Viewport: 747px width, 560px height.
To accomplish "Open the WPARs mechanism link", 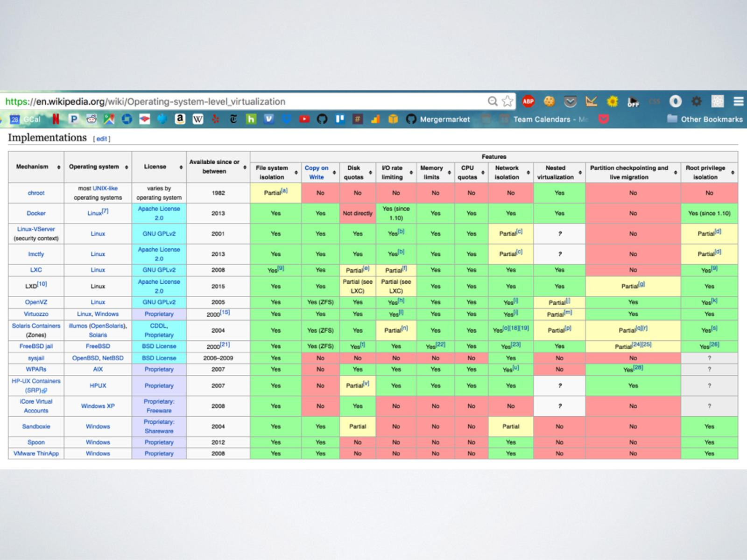I will pyautogui.click(x=36, y=369).
